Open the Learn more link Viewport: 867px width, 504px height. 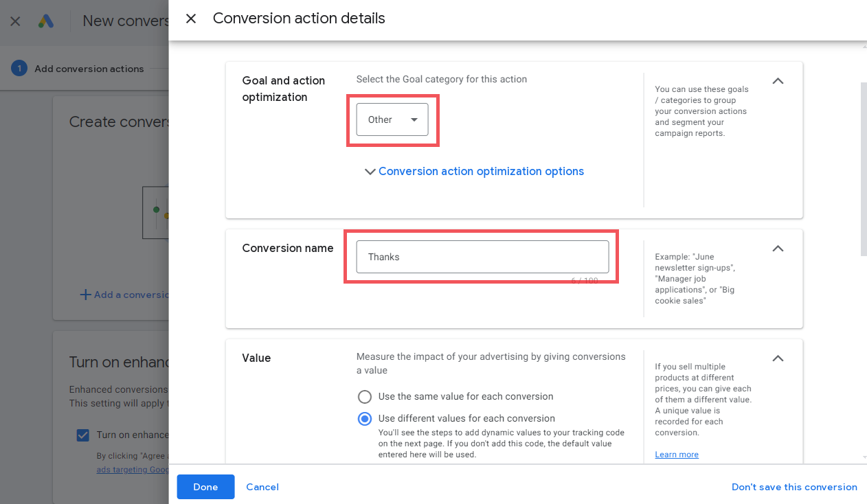coord(677,455)
